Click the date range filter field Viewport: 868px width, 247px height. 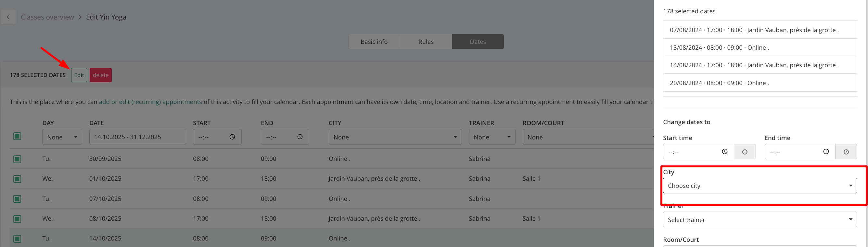[x=137, y=137]
